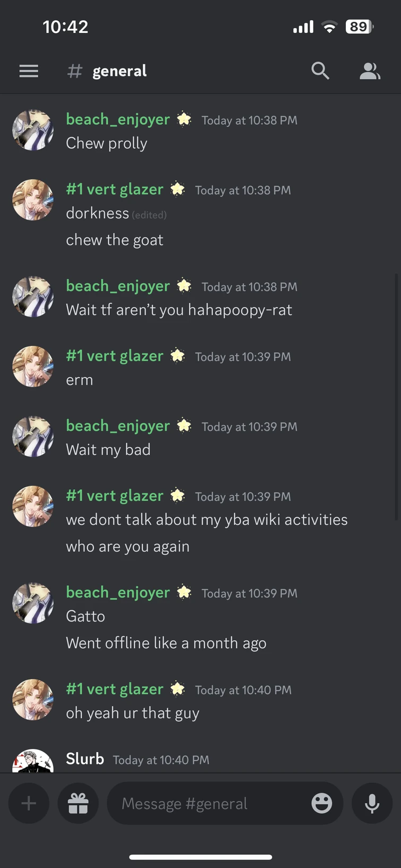Open beach_enjoyer avatar on Chew prolly message
This screenshot has width=401, height=868.
[33, 130]
